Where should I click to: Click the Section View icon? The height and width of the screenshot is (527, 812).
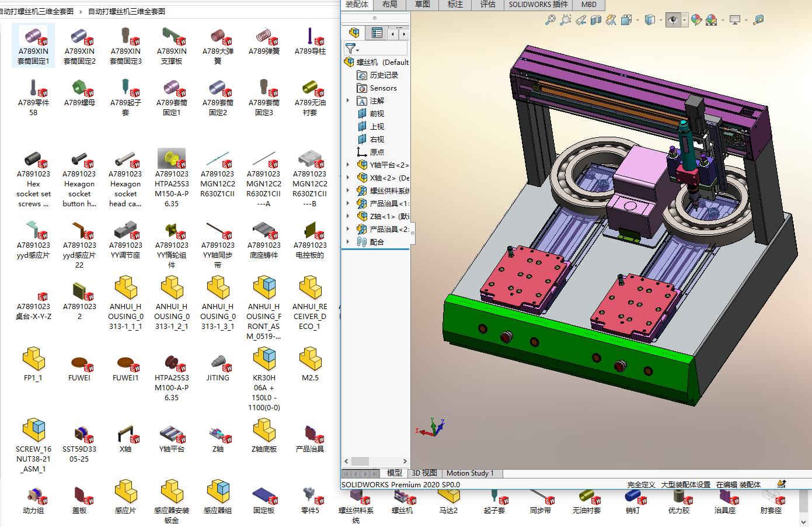pos(595,20)
